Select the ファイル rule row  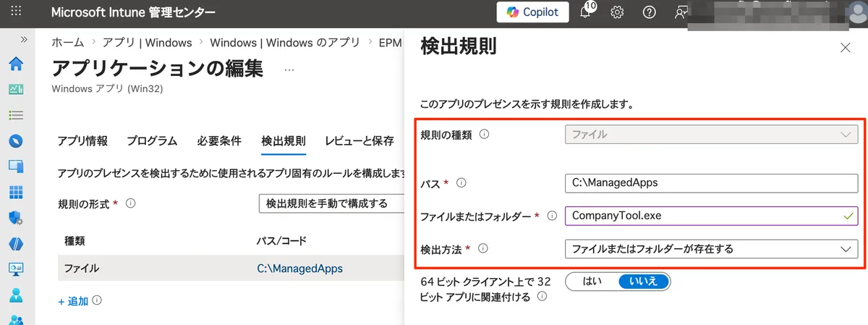pos(231,269)
